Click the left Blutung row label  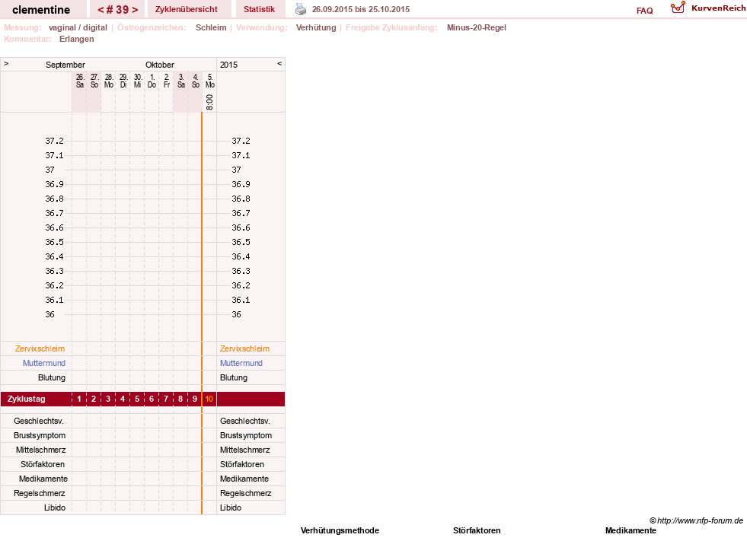pyautogui.click(x=52, y=377)
